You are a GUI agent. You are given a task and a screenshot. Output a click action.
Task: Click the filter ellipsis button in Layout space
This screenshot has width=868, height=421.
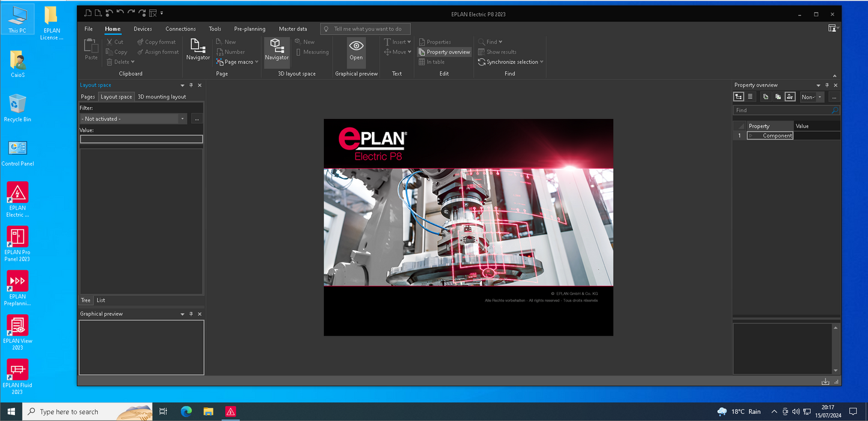(x=196, y=119)
